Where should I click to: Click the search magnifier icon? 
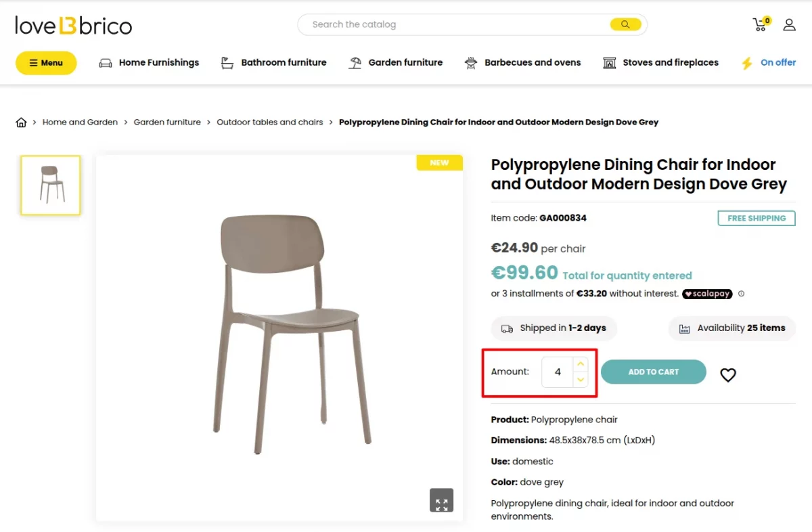point(625,24)
